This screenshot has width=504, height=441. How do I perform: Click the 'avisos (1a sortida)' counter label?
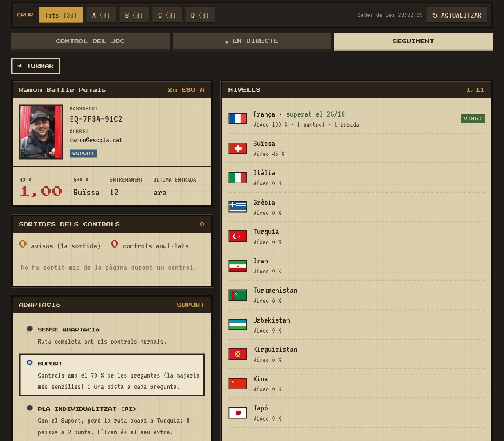point(66,246)
